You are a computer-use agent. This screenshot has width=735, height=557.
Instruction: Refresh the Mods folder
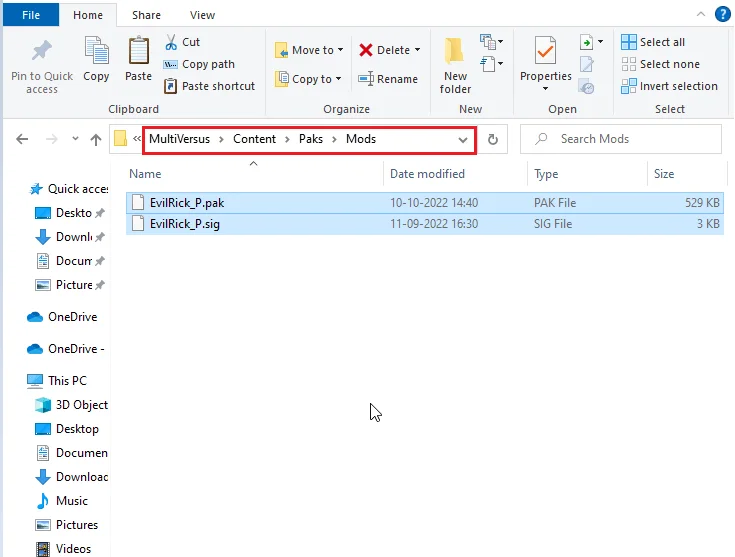[x=493, y=139]
